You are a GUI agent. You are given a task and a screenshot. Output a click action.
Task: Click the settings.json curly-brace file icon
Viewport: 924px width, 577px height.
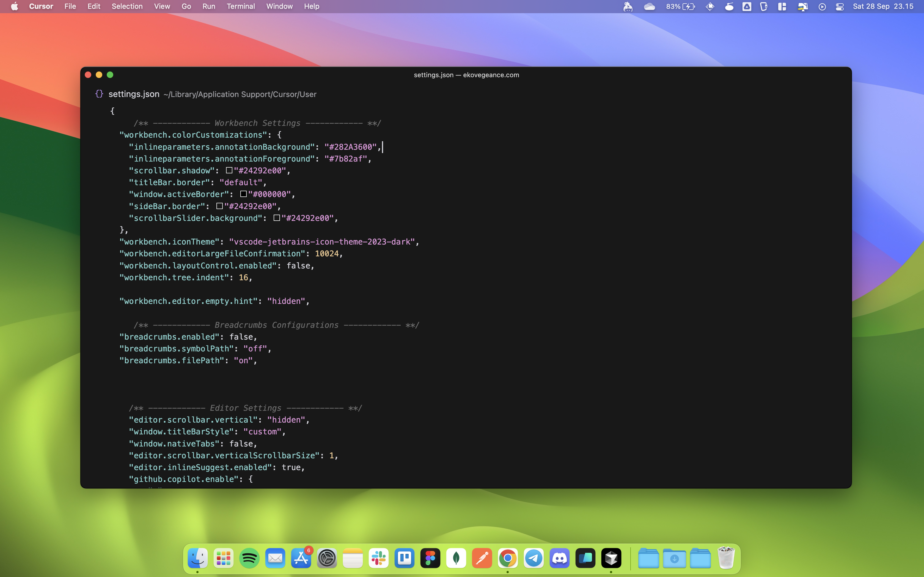coord(99,94)
